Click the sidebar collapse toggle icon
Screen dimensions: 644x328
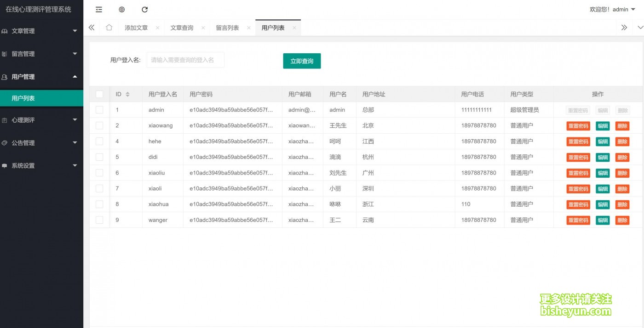tap(98, 9)
